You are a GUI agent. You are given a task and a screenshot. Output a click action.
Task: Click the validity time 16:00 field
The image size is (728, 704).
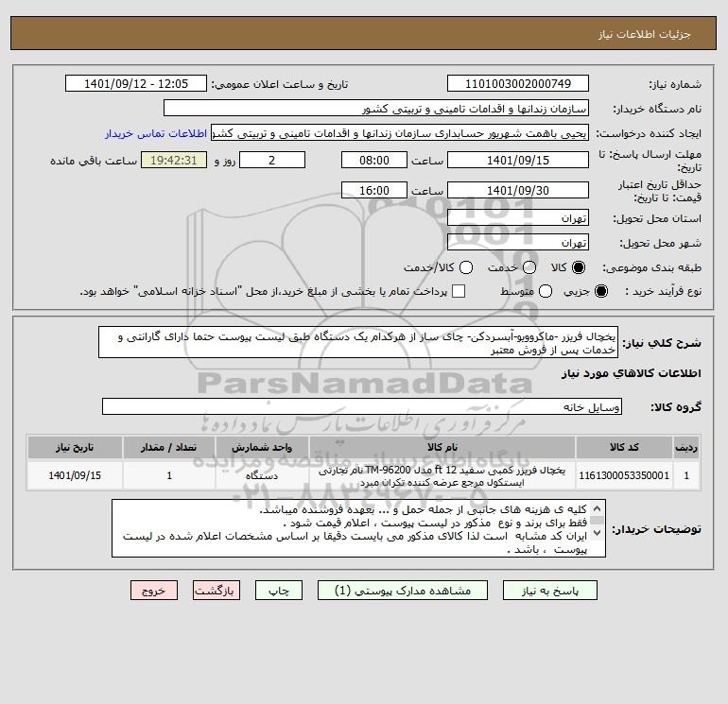(x=374, y=190)
